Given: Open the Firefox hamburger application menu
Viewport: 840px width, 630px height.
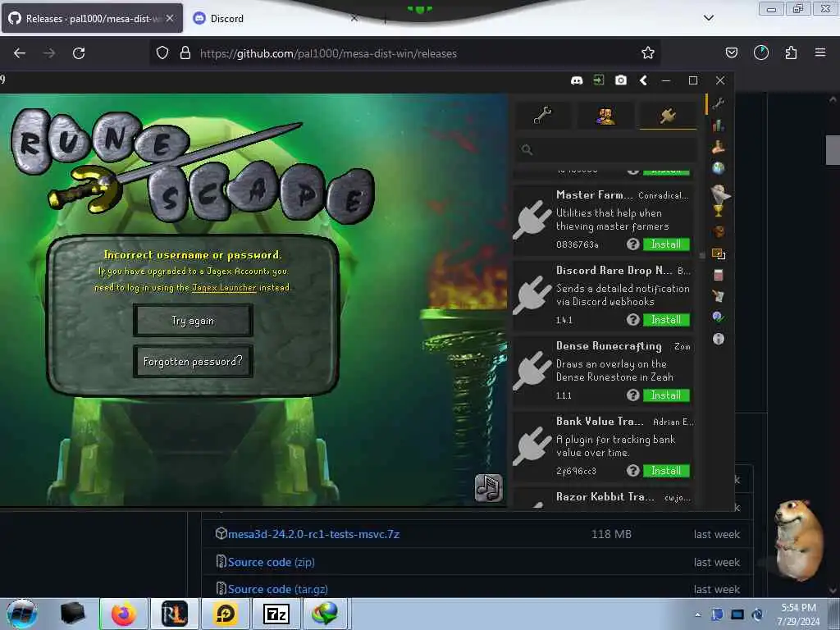Looking at the screenshot, I should (820, 52).
